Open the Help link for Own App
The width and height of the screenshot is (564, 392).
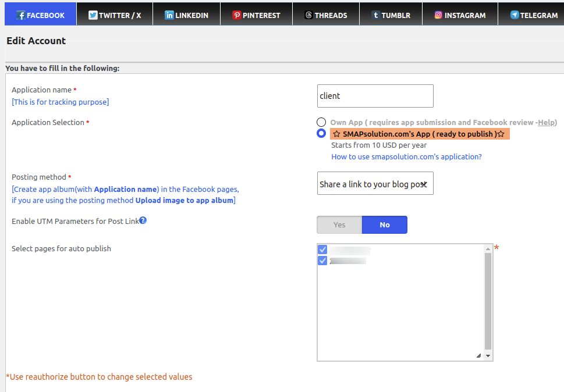(547, 123)
